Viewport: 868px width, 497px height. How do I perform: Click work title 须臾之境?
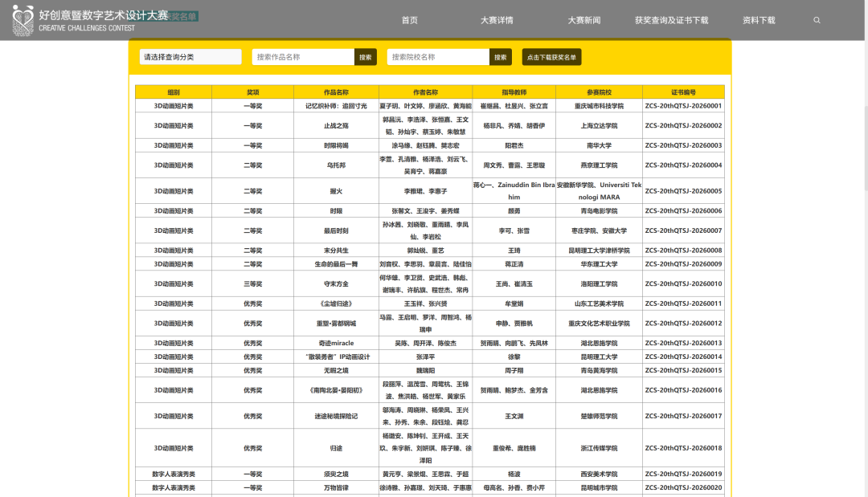[x=336, y=475]
